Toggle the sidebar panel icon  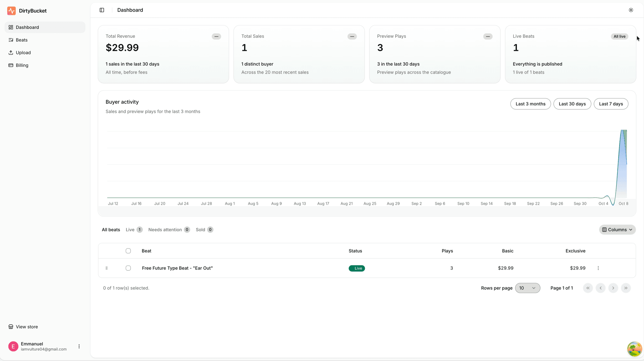(102, 10)
